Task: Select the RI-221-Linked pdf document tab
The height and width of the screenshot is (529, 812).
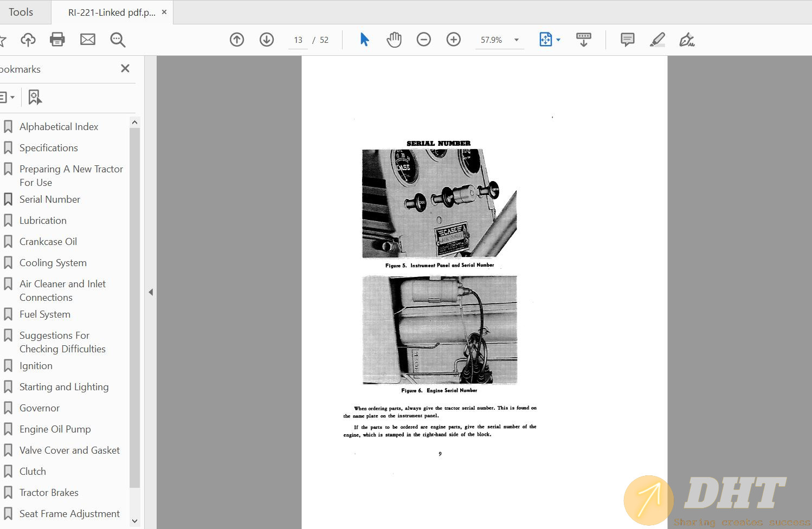Action: point(112,12)
